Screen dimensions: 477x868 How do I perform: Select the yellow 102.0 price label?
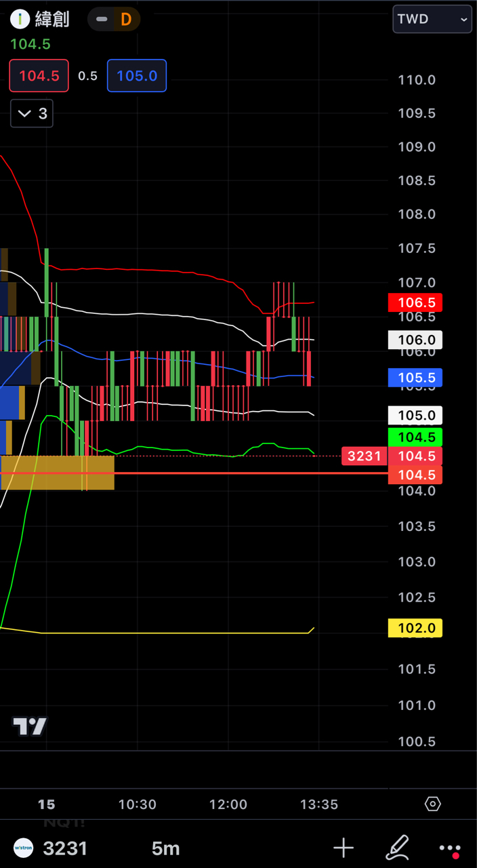tap(415, 628)
